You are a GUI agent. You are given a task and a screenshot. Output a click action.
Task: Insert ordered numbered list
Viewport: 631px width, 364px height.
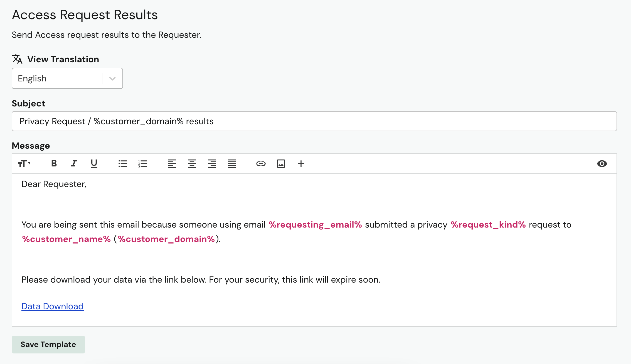143,164
